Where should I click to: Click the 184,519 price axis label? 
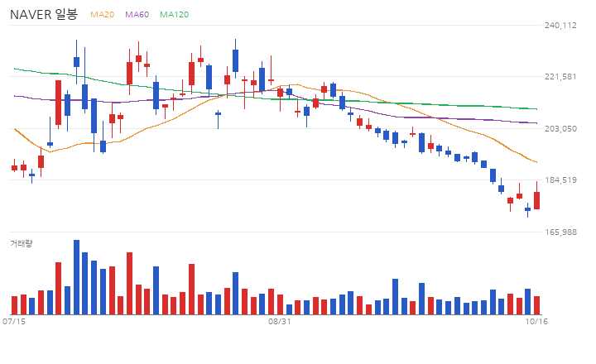[x=560, y=180]
